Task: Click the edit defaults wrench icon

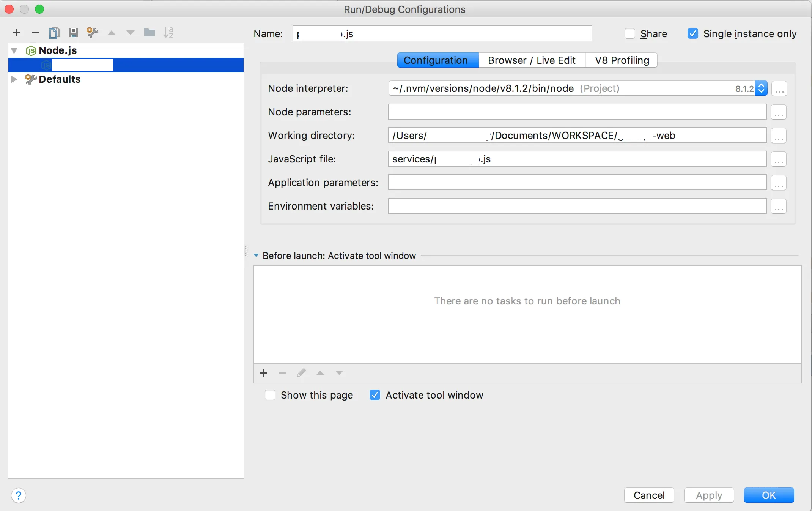Action: 93,33
